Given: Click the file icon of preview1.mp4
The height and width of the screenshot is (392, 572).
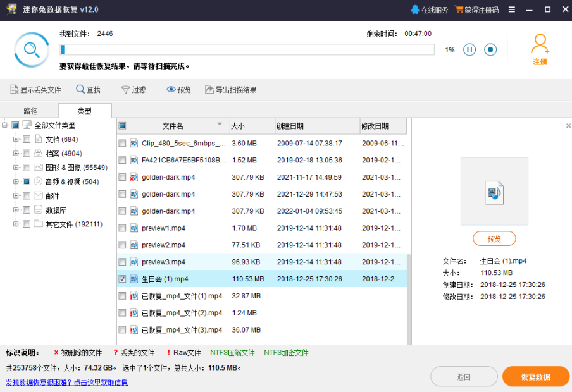Looking at the screenshot, I should pyautogui.click(x=134, y=228).
